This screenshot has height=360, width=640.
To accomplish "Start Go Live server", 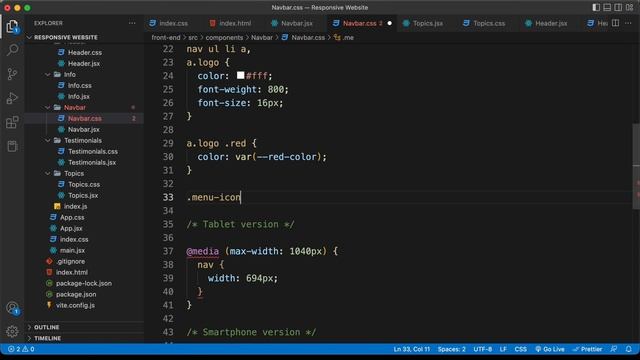I will (550, 349).
